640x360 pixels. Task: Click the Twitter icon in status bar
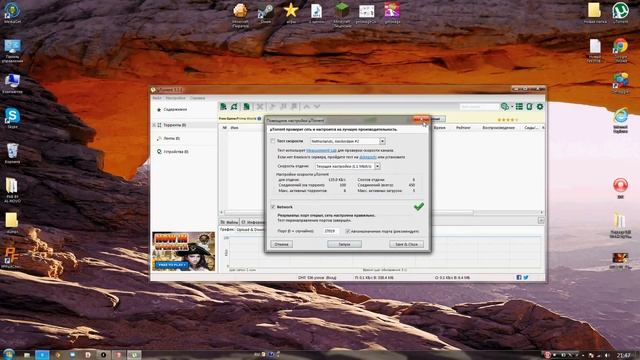tap(526, 278)
